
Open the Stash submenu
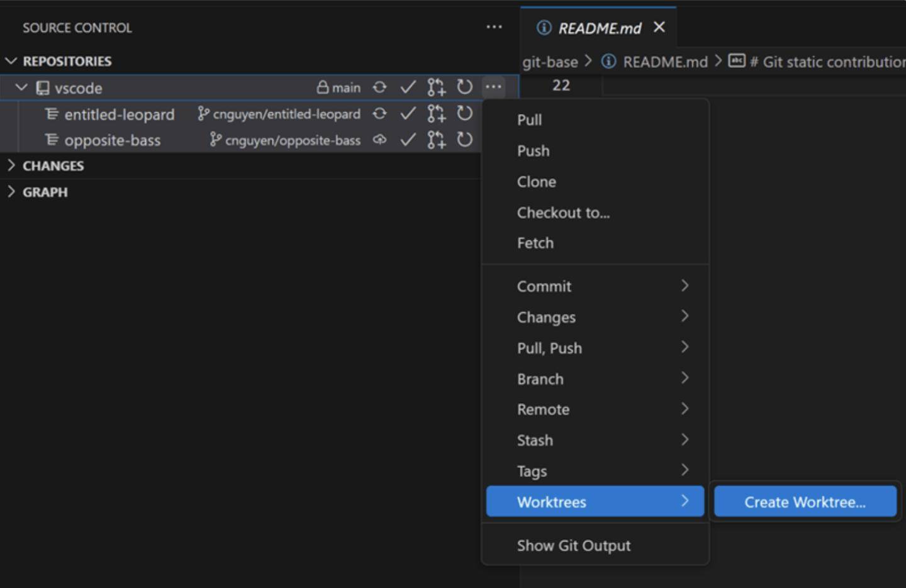coord(595,440)
